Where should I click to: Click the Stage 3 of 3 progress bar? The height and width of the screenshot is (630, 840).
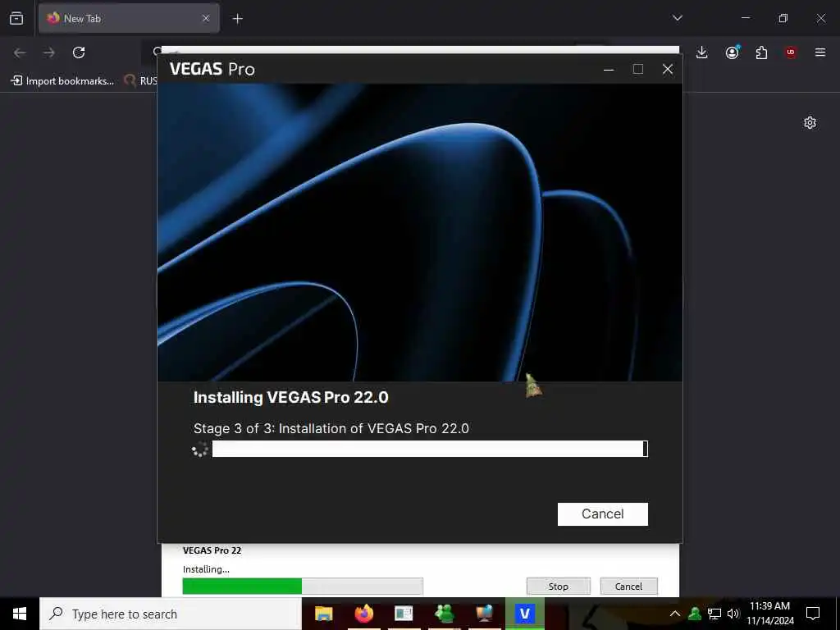point(430,449)
